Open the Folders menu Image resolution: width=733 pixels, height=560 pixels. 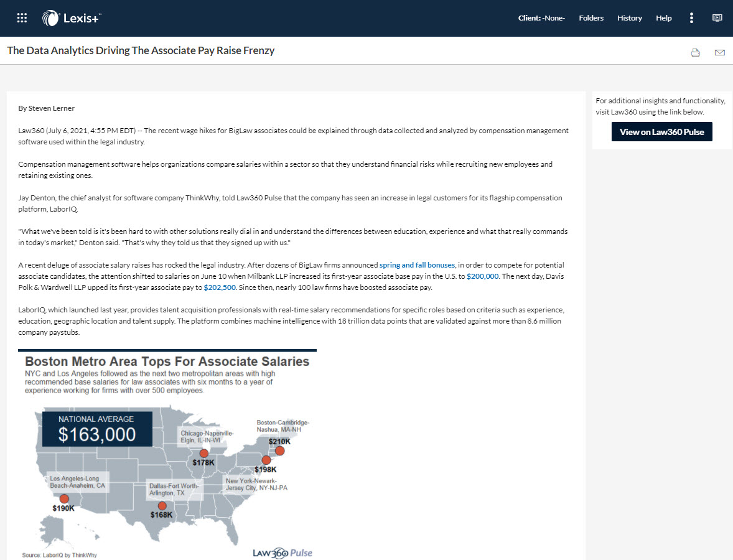coord(591,18)
